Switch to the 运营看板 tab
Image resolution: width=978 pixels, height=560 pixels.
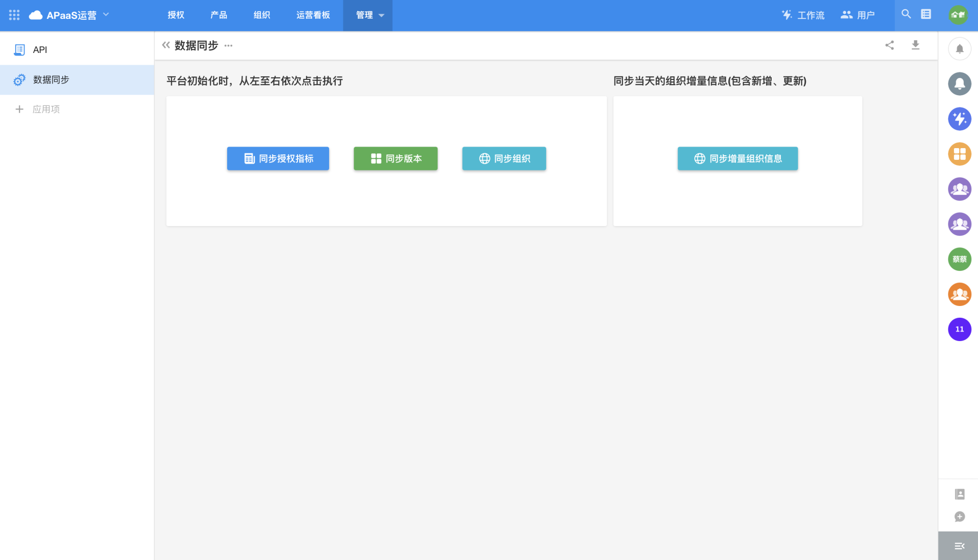[313, 15]
